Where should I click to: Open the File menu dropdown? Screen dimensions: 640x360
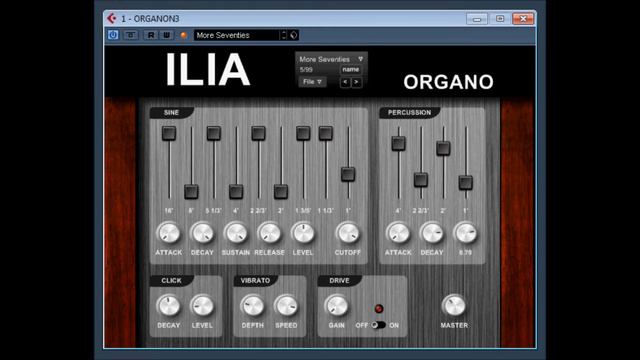(x=312, y=82)
